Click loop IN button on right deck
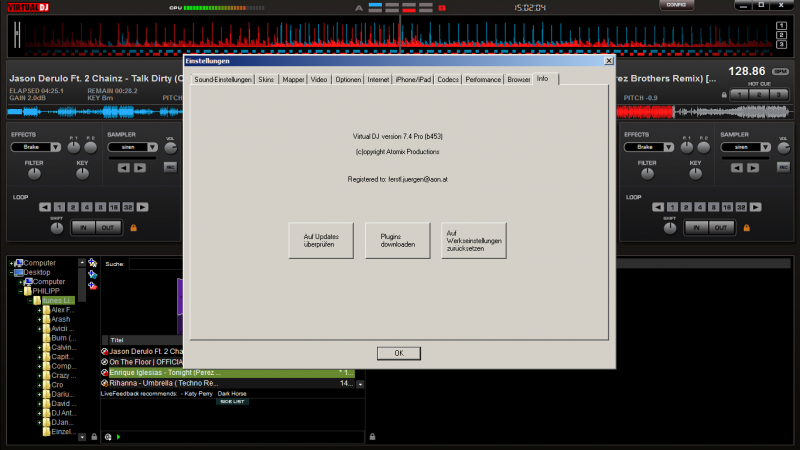This screenshot has width=800, height=450. pos(696,228)
